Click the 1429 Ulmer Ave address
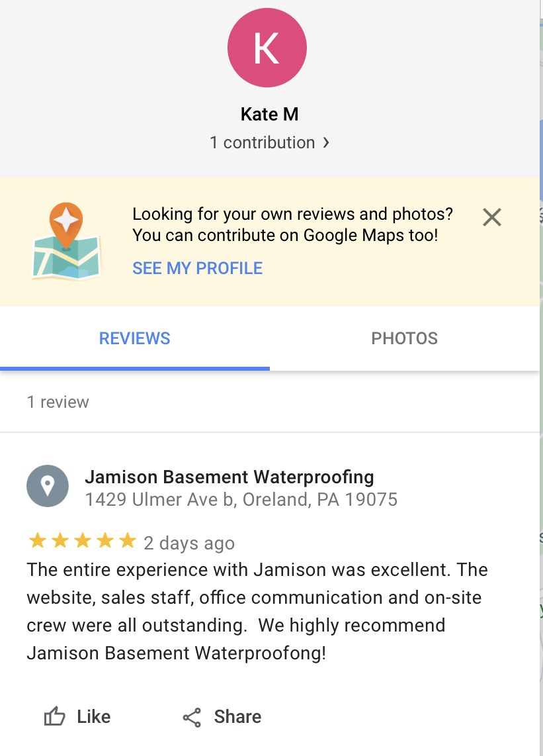543x756 pixels. [x=241, y=500]
